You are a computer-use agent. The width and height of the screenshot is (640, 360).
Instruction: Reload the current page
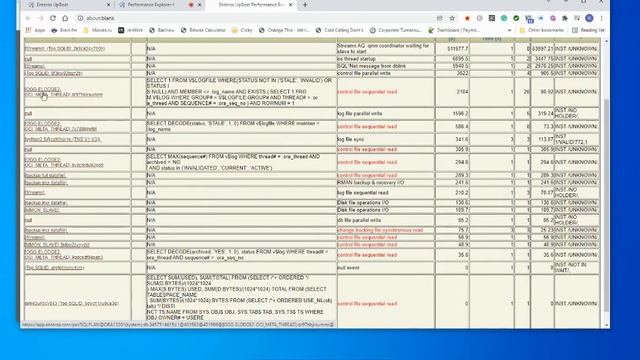[x=53, y=18]
